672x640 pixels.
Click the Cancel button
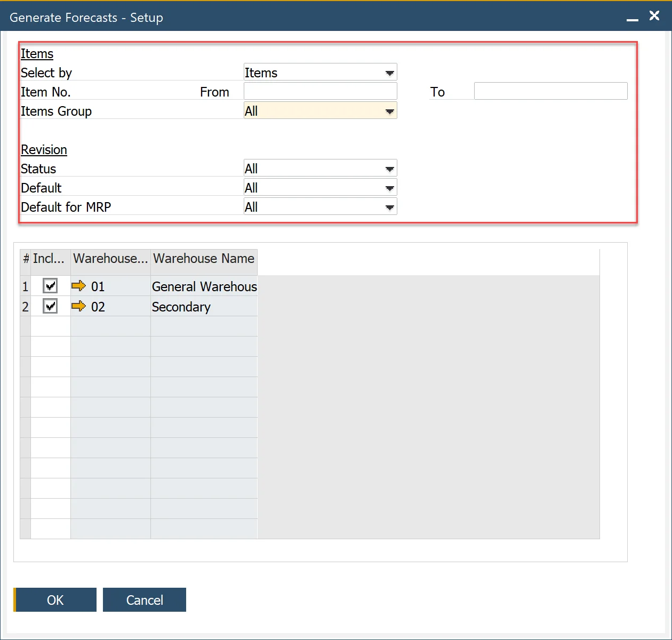coord(144,600)
